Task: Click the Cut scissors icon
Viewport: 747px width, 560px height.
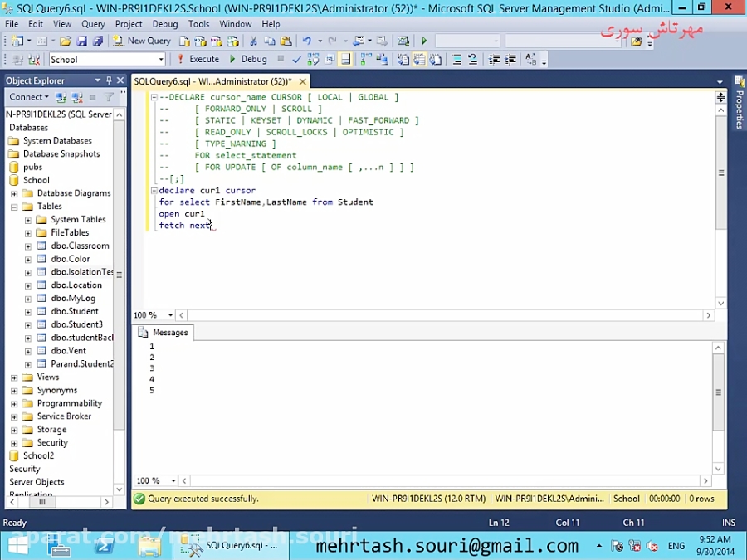Action: click(x=253, y=41)
